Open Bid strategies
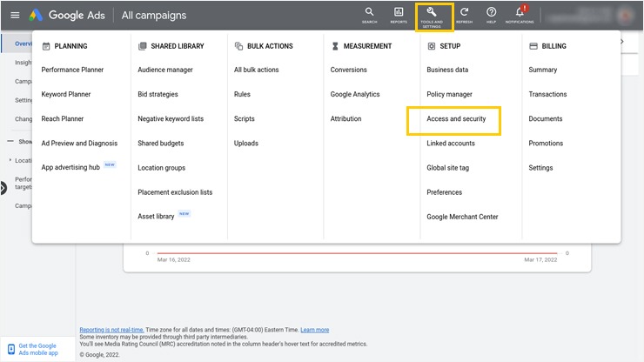This screenshot has width=644, height=362. click(x=158, y=94)
